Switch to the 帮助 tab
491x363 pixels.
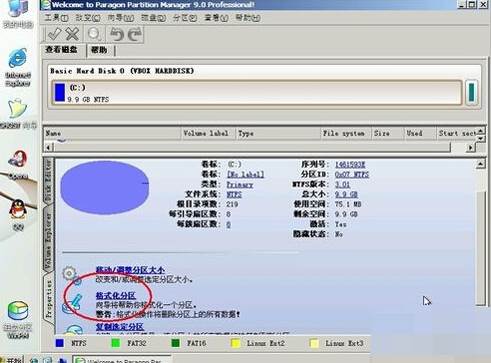[x=99, y=50]
